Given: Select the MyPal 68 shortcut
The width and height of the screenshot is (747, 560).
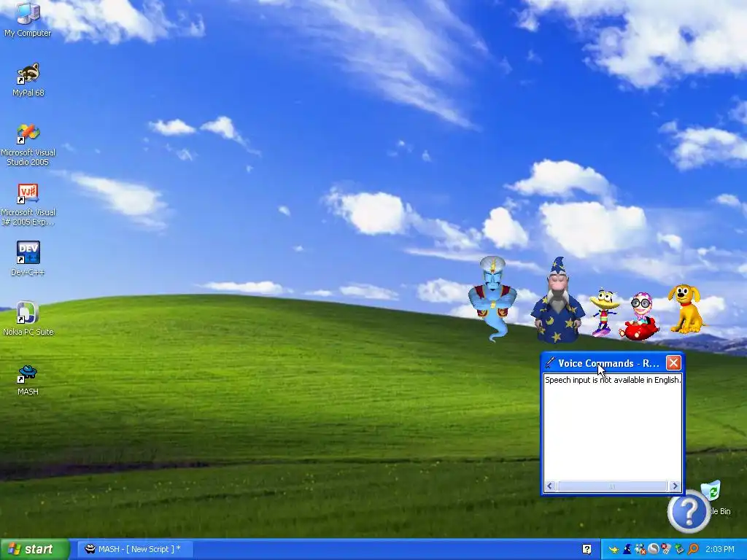Looking at the screenshot, I should click(28, 79).
